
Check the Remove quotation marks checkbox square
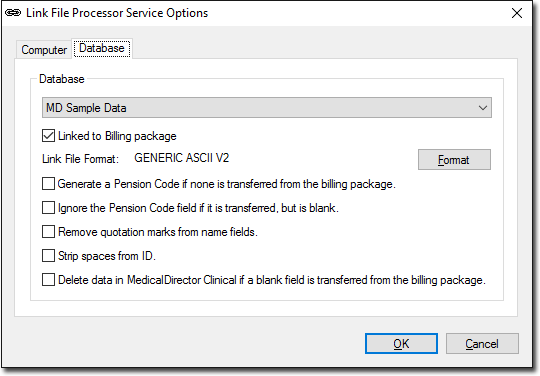point(48,232)
